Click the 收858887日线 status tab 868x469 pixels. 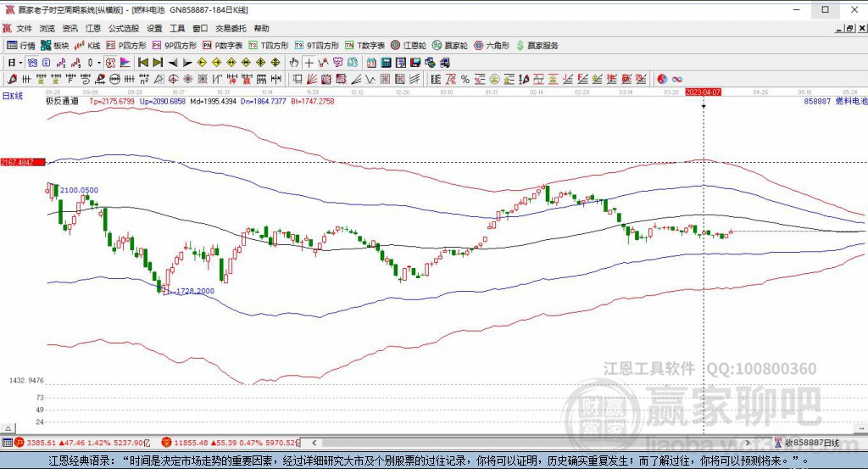coord(808,443)
